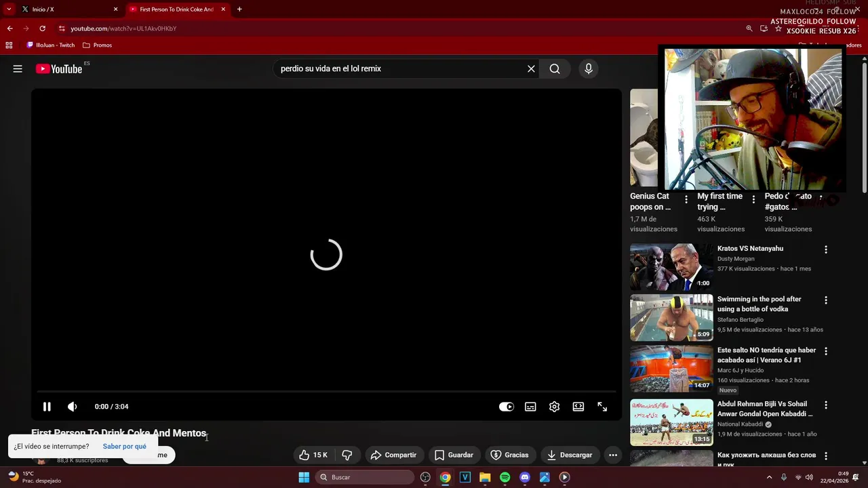This screenshot has height=488, width=868.
Task: Like the video with 15 K likes
Action: click(313, 455)
